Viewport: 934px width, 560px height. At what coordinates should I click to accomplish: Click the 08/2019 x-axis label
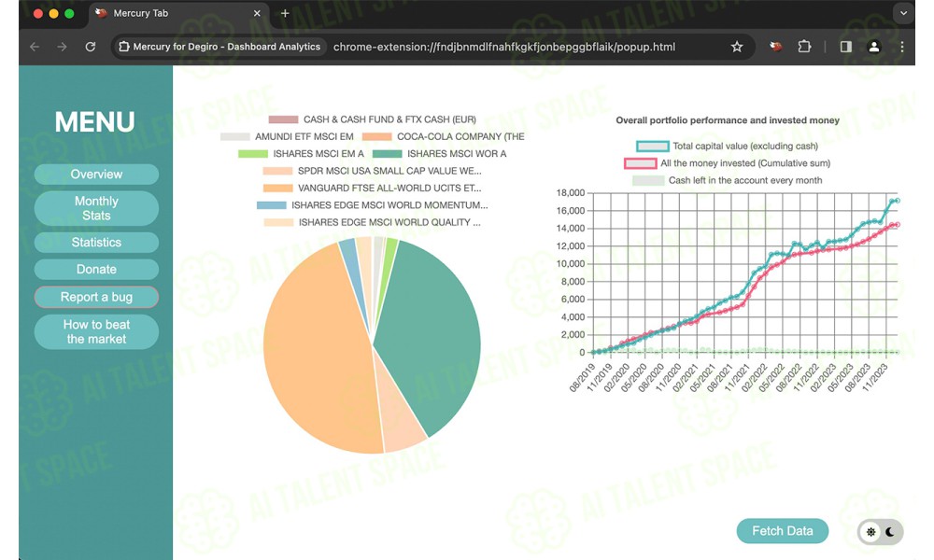[x=582, y=378]
